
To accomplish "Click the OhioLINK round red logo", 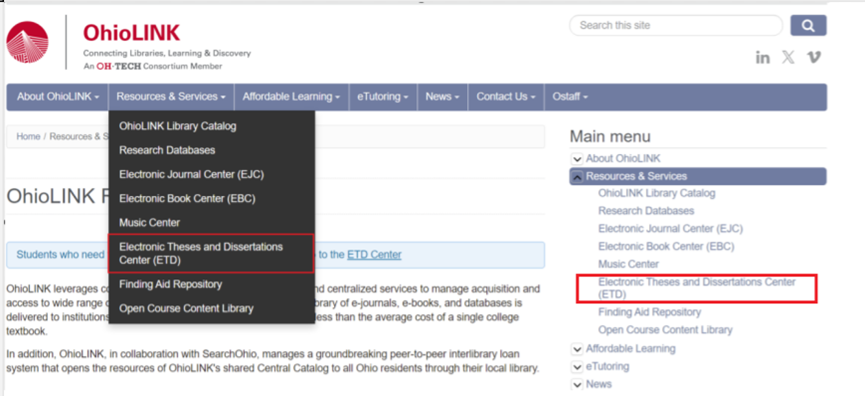I will point(28,42).
